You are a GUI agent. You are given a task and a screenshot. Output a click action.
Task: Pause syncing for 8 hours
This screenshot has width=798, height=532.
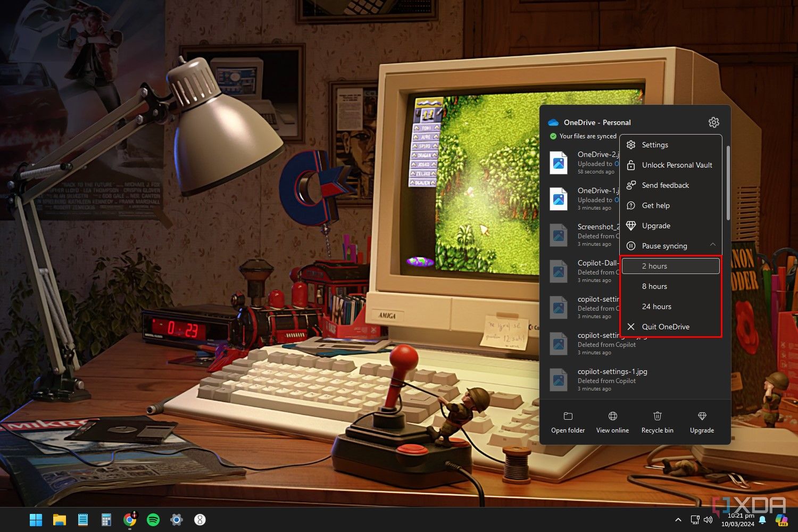pyautogui.click(x=671, y=286)
